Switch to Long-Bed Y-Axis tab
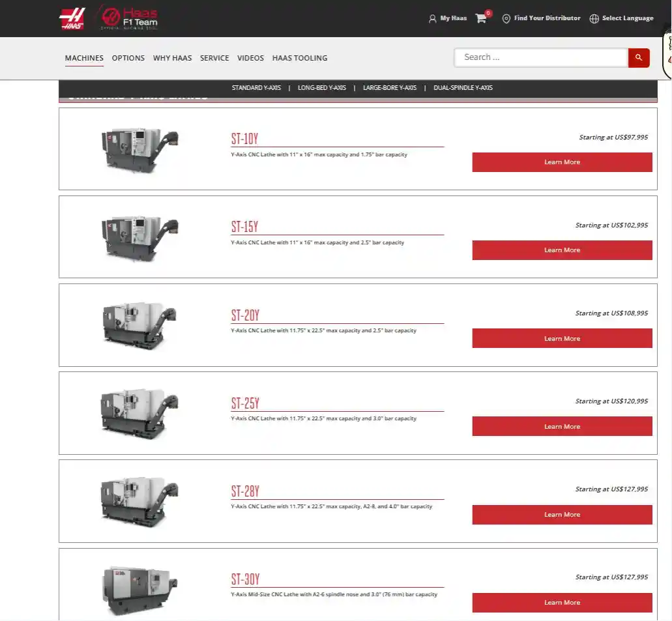 point(322,87)
